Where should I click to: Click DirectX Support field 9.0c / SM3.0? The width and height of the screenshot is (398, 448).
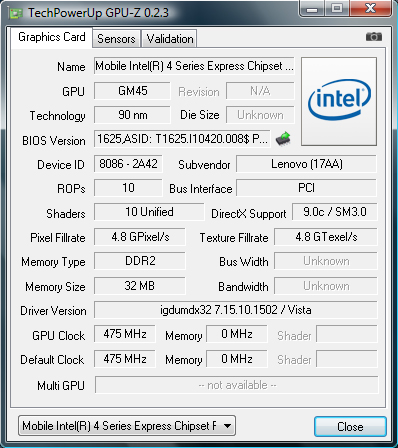335,212
